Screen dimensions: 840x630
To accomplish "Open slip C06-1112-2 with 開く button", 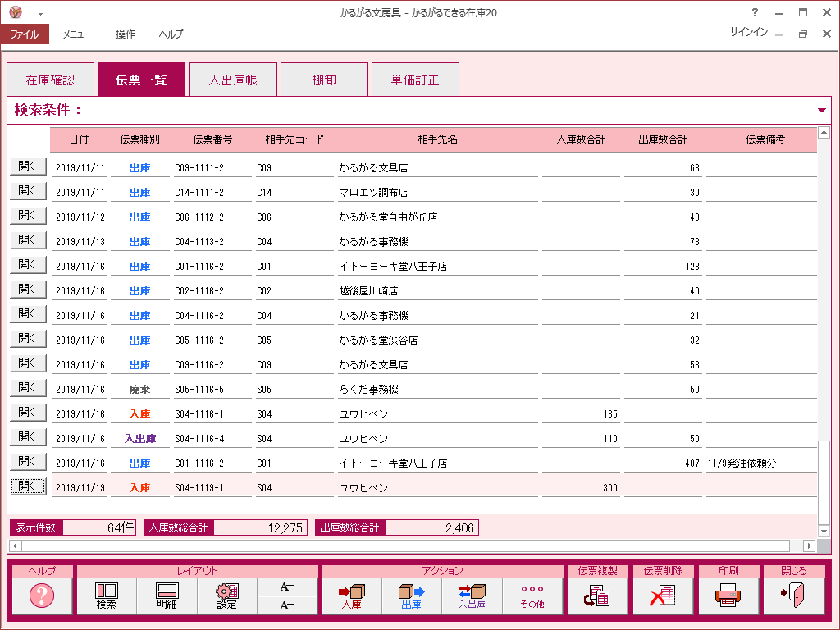I will (28, 216).
